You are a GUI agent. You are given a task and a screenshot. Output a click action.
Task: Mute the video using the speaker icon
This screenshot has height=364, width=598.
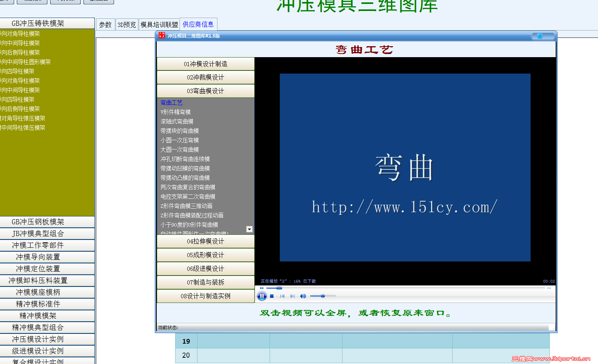click(x=303, y=296)
